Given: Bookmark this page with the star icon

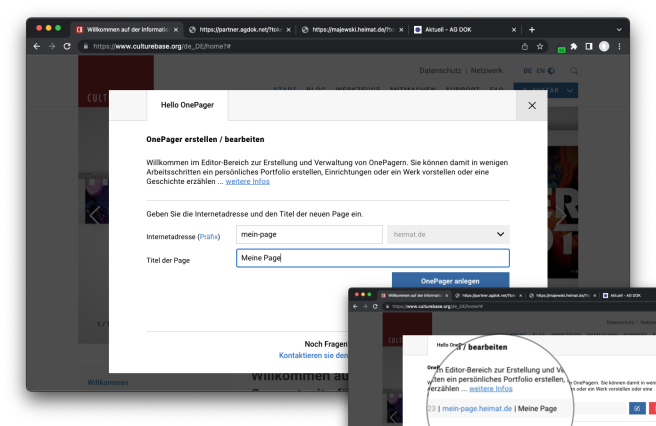Looking at the screenshot, I should pos(540,46).
